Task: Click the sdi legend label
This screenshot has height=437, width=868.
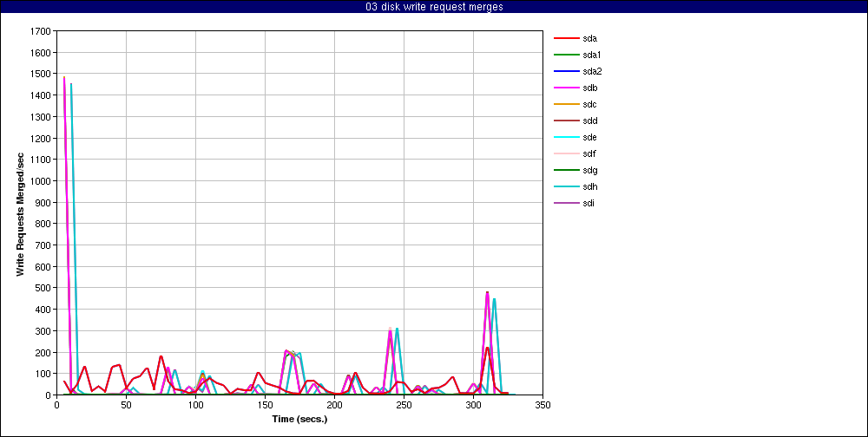Action: (x=589, y=203)
